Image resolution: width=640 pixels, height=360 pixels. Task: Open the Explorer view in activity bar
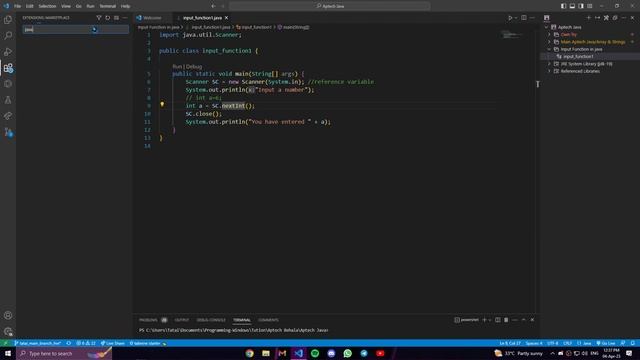(x=8, y=20)
